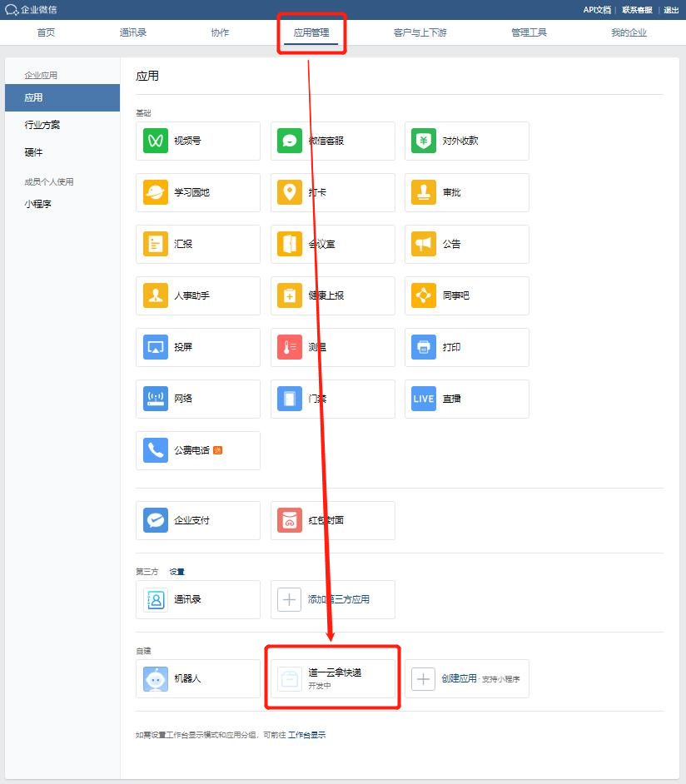Open the API文档 link
Viewport: 686px width, 784px height.
click(597, 10)
